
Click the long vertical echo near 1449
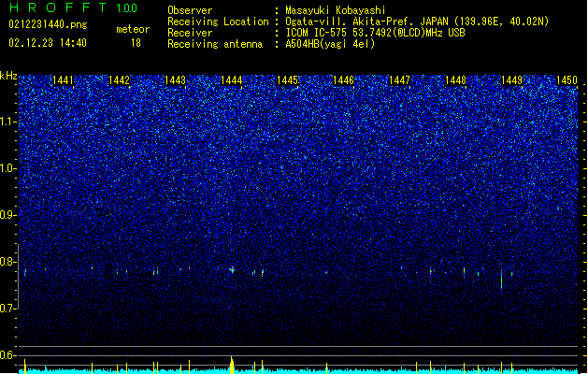501,280
